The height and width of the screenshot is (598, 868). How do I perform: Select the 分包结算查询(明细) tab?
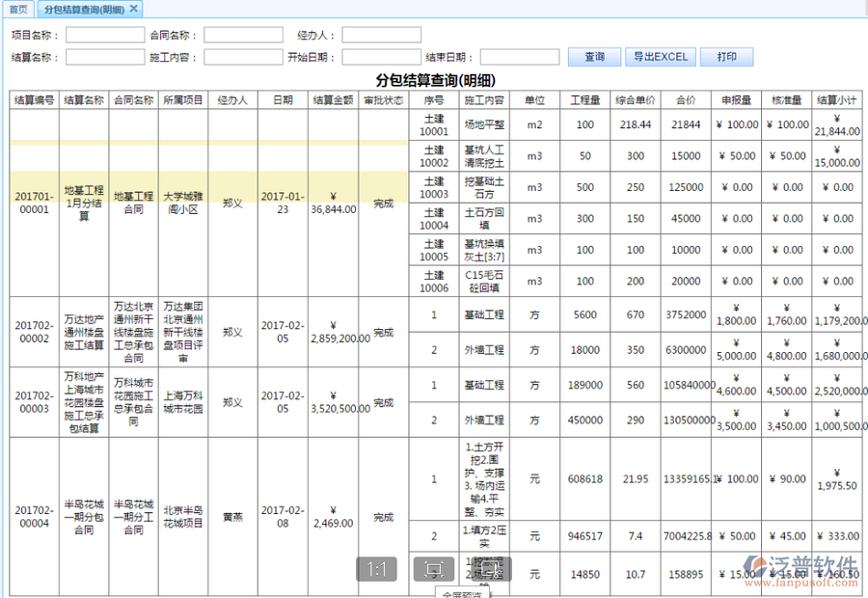(85, 9)
